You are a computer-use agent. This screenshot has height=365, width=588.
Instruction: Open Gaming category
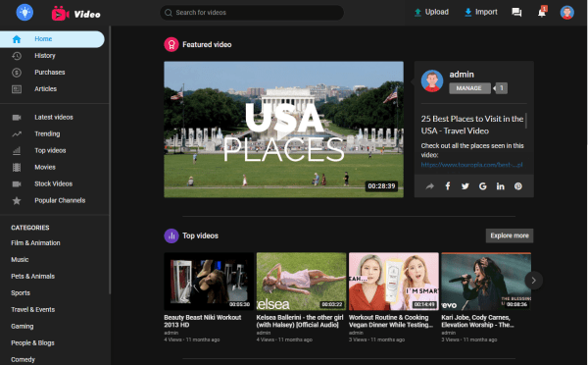coord(23,327)
